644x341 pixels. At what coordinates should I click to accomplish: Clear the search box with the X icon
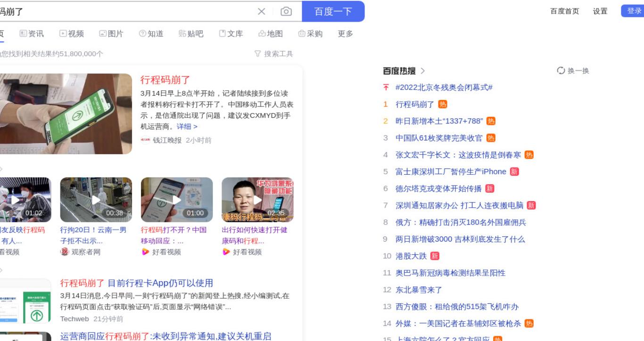(262, 11)
